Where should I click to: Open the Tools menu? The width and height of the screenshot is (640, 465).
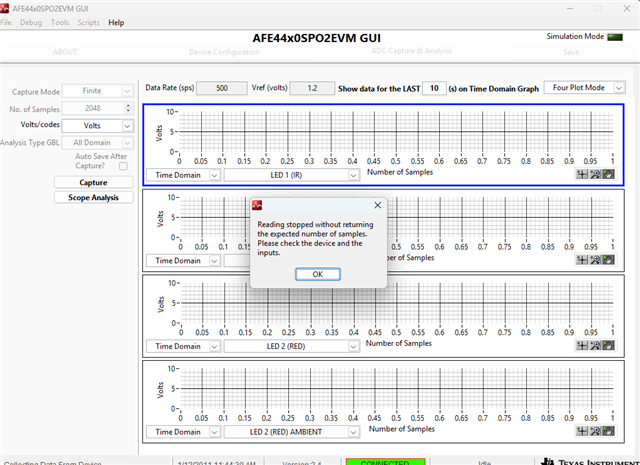tap(60, 22)
